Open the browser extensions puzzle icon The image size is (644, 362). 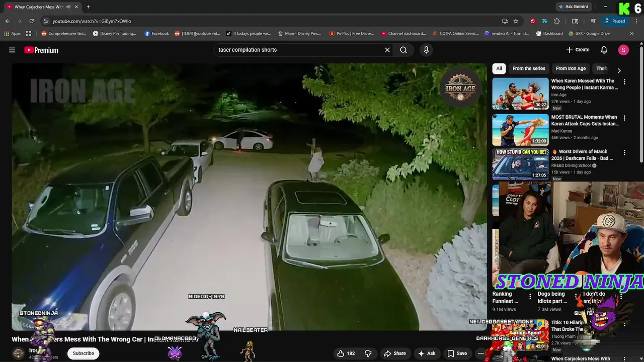[x=557, y=21]
